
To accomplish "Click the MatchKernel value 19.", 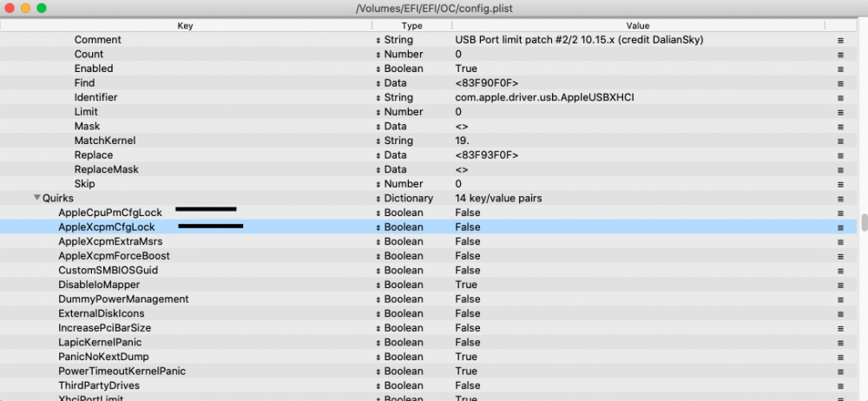I will [461, 141].
